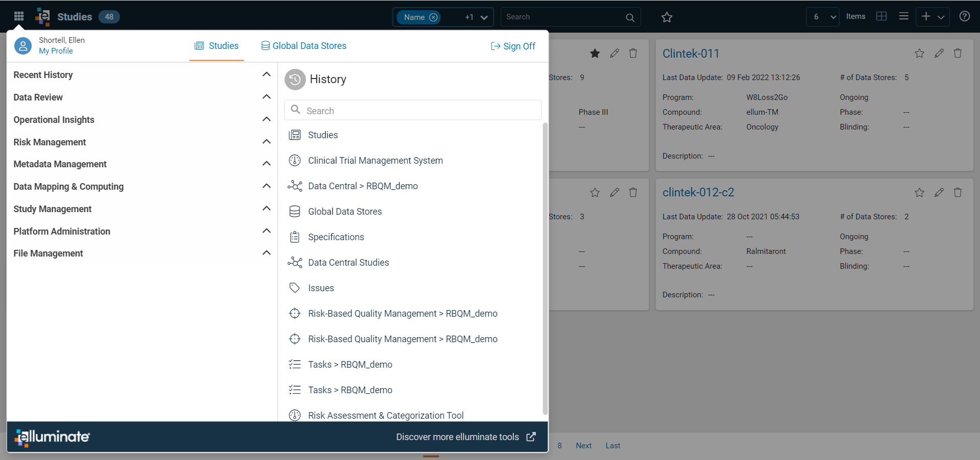Click Sign Off link

[513, 46]
